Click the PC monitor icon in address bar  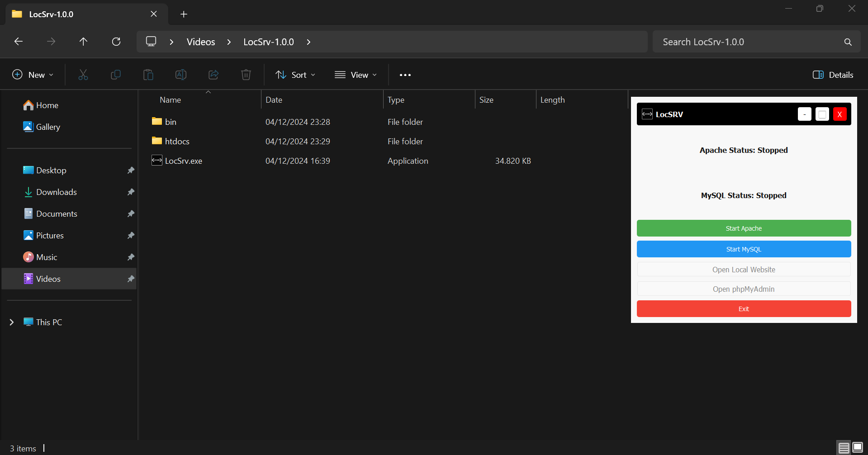pos(151,42)
